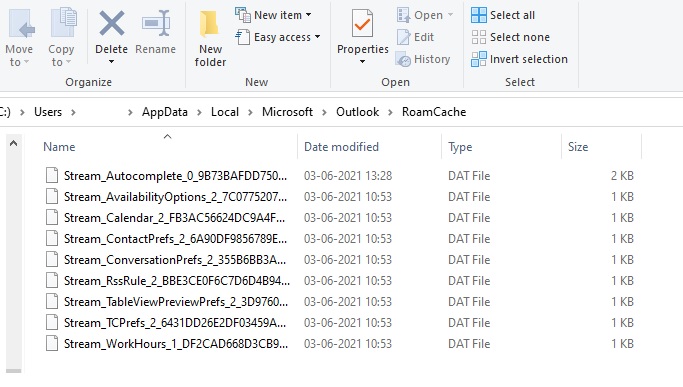
Task: Click Select all
Action: (x=503, y=15)
